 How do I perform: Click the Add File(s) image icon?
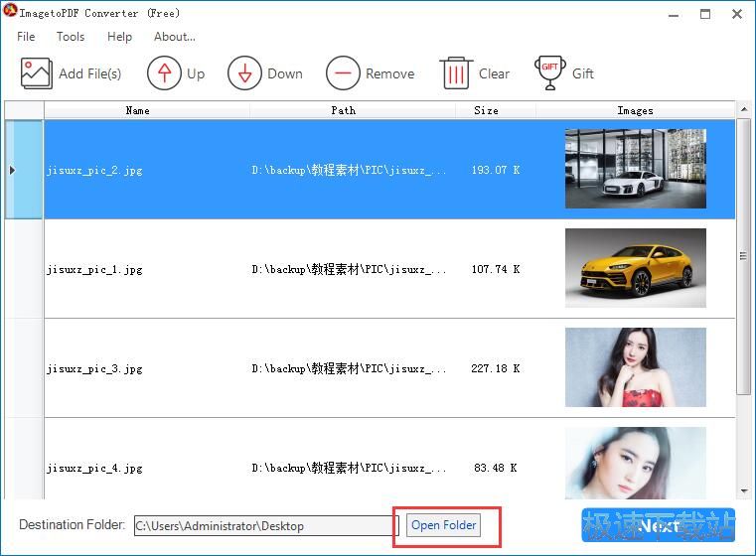[x=37, y=73]
